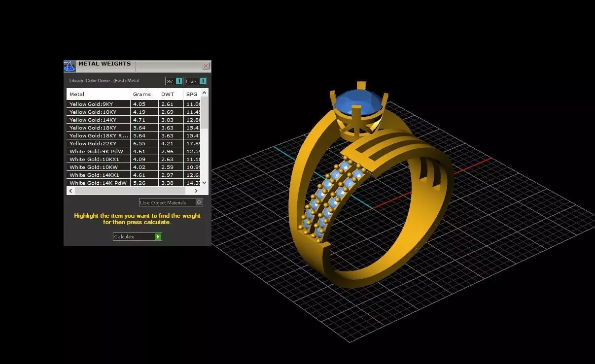The image size is (595, 364).
Task: Select the White Gold:10KW row
Action: [134, 167]
